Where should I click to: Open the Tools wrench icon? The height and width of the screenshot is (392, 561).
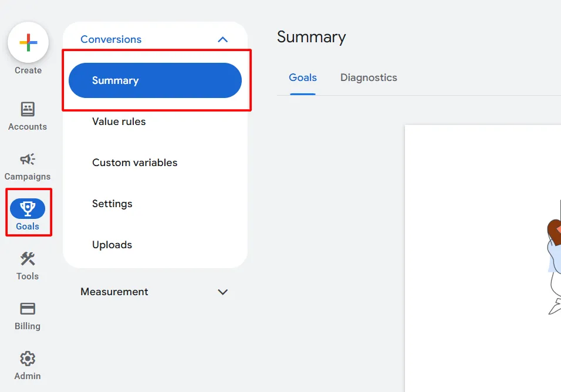pos(28,259)
